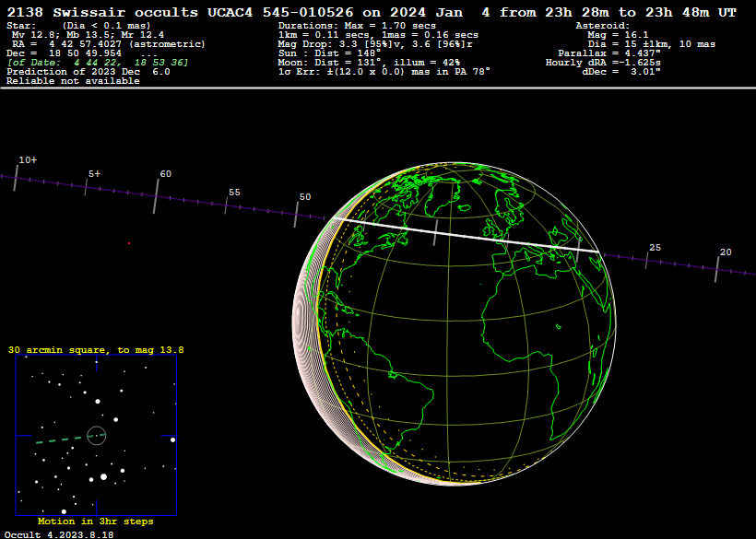Click the 'Star: (Dia < 0.1 mas)' header

[x=78, y=26]
